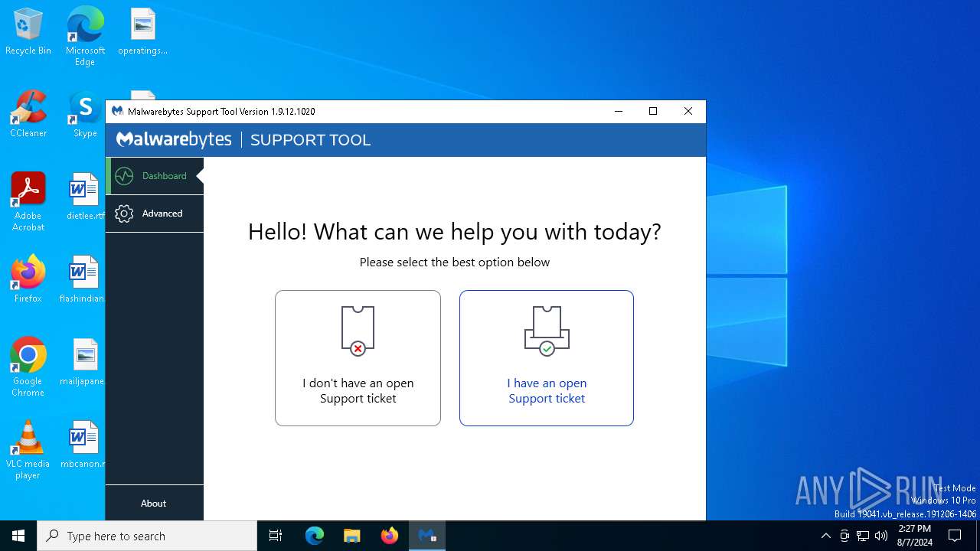Image resolution: width=980 pixels, height=551 pixels.
Task: Launch Edge from the taskbar
Action: click(x=315, y=536)
